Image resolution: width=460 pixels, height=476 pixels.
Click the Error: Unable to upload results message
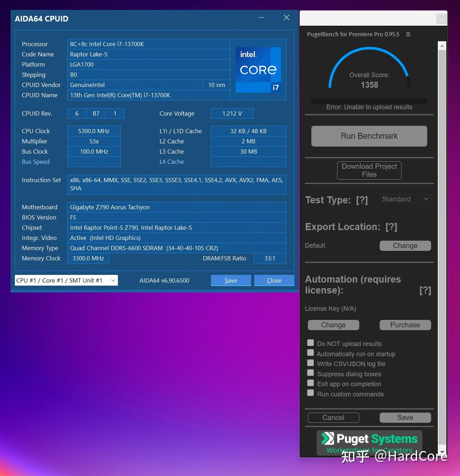[369, 107]
